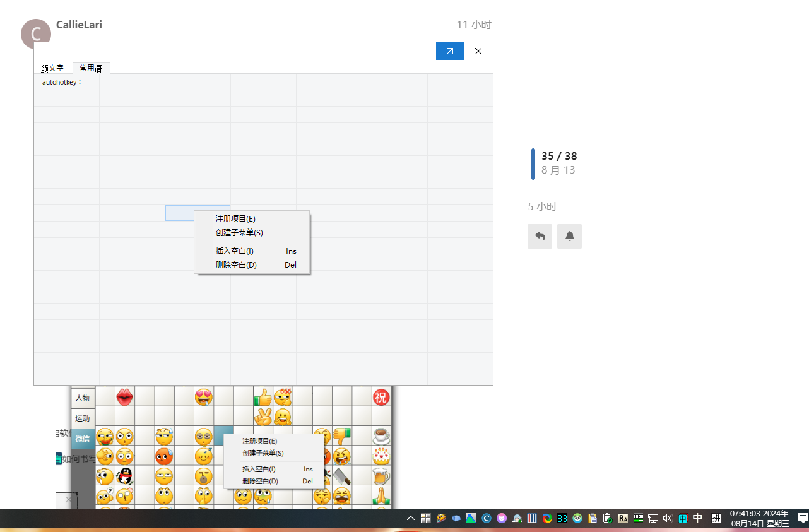809x532 pixels.
Task: Switch to the 颜文字 tab
Action: [x=52, y=68]
